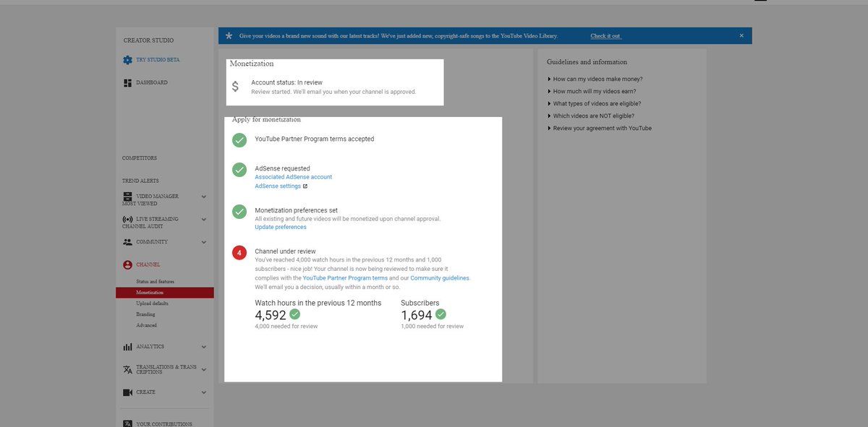Select the Monetization sidebar item
868x427 pixels.
(165, 293)
